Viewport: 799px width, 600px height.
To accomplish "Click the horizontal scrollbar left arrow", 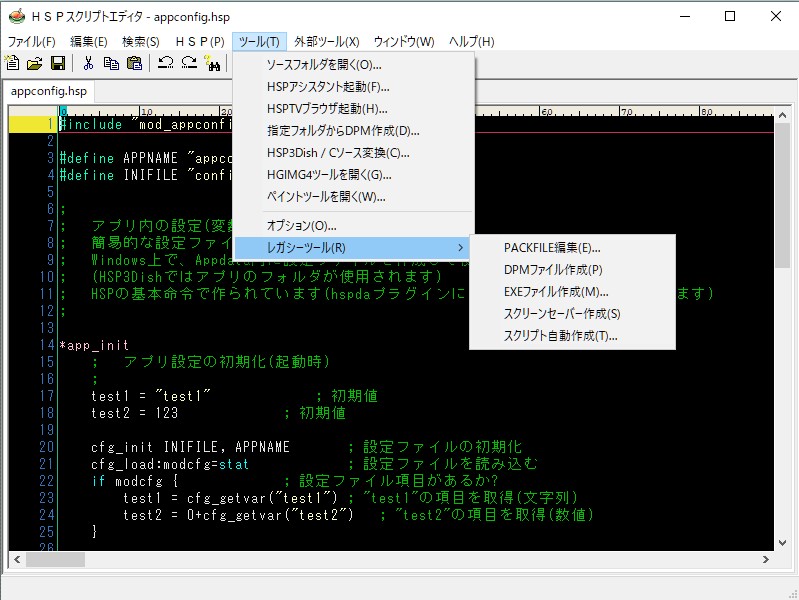I will coord(17,559).
